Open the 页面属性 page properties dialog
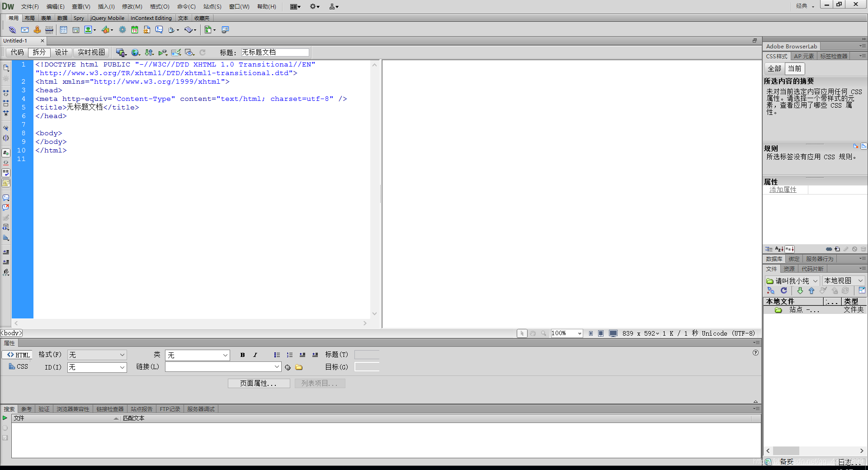Screen dimensions: 868x470 [x=259, y=384]
